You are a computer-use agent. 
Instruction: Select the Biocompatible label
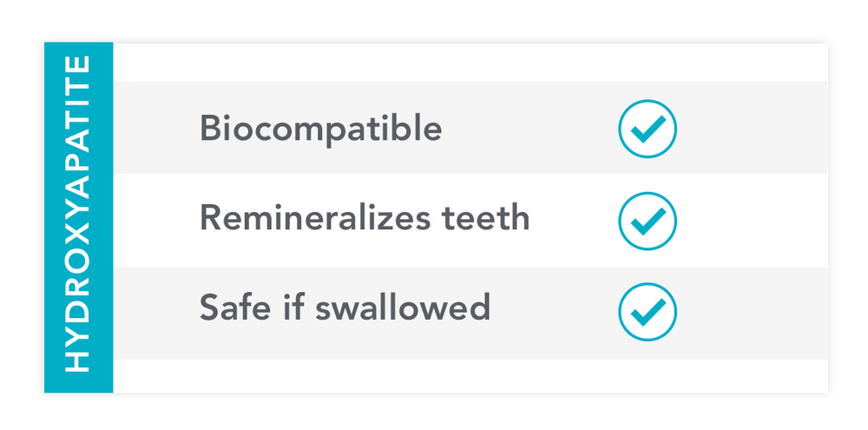point(320,129)
